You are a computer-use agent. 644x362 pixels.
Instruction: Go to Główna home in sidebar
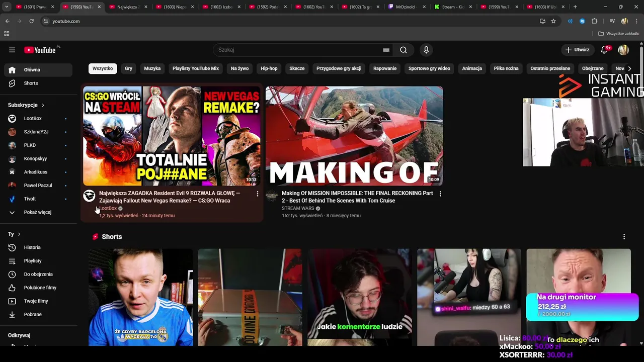[x=38, y=70]
